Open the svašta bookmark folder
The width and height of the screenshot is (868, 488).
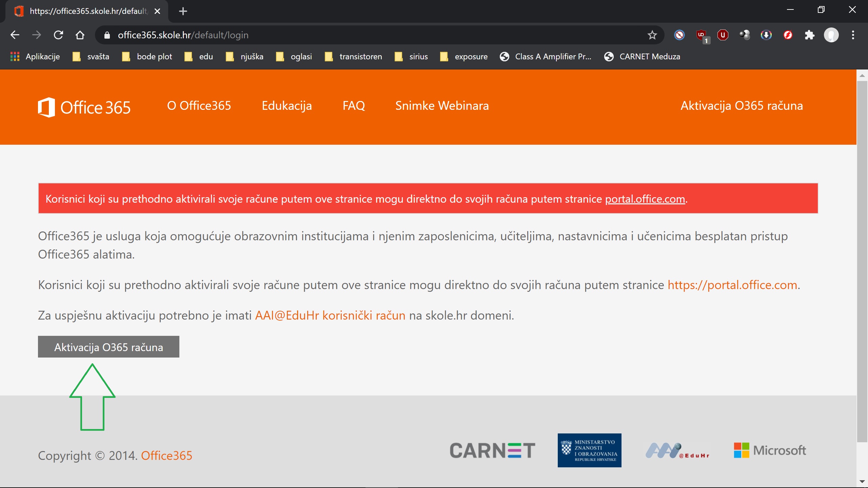[91, 57]
